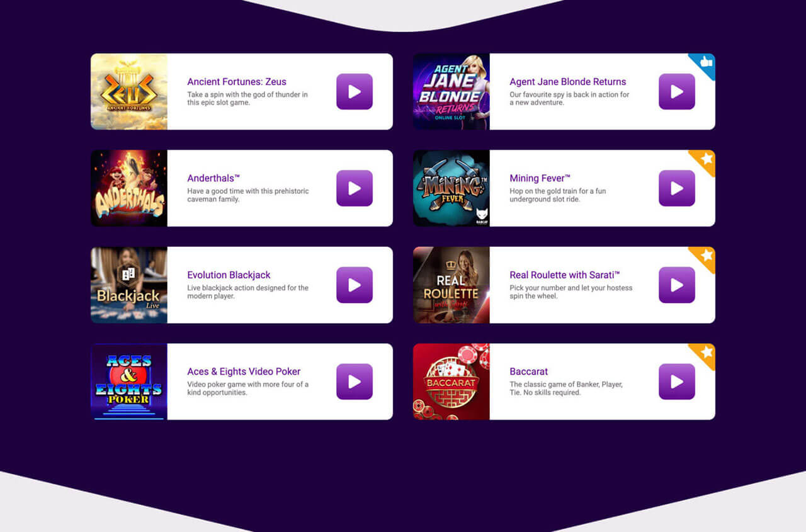Open the Blackjack Live dealer thumbnail
The height and width of the screenshot is (532, 806).
(129, 285)
